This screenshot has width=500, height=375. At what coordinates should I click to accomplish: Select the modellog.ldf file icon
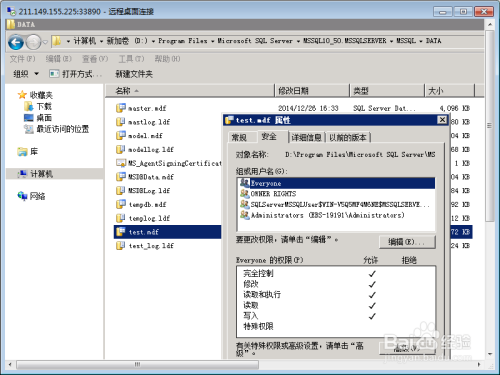pyautogui.click(x=121, y=149)
